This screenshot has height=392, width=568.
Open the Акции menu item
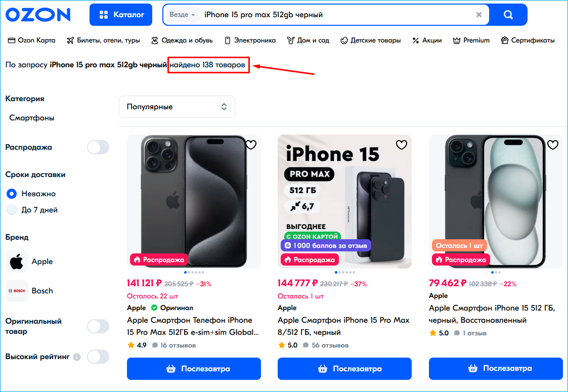point(427,40)
